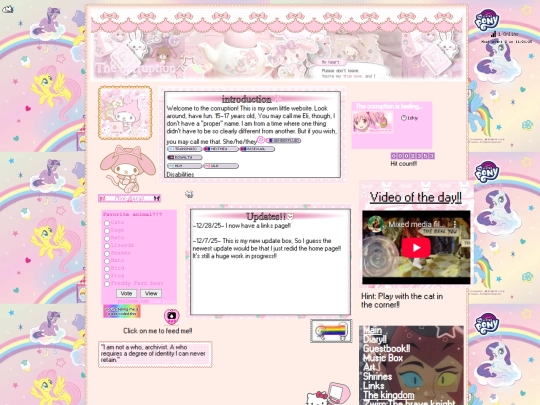Click the archivist quote box
Image resolution: width=540 pixels, height=405 pixels.
(x=155, y=354)
